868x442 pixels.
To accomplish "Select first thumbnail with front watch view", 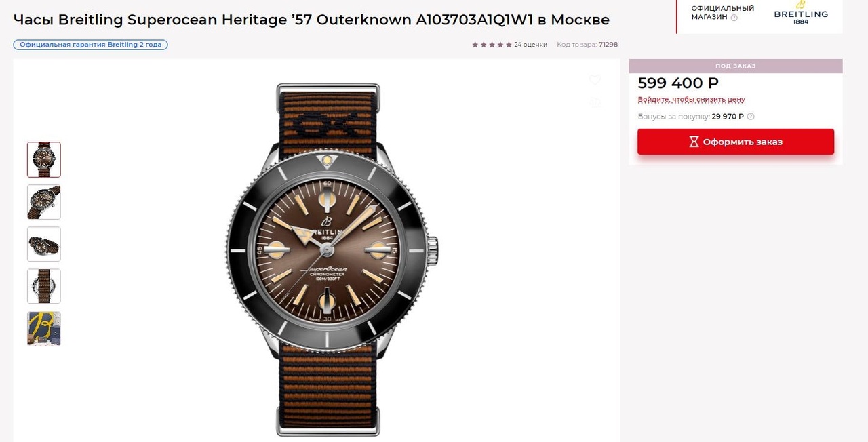I will coord(44,159).
